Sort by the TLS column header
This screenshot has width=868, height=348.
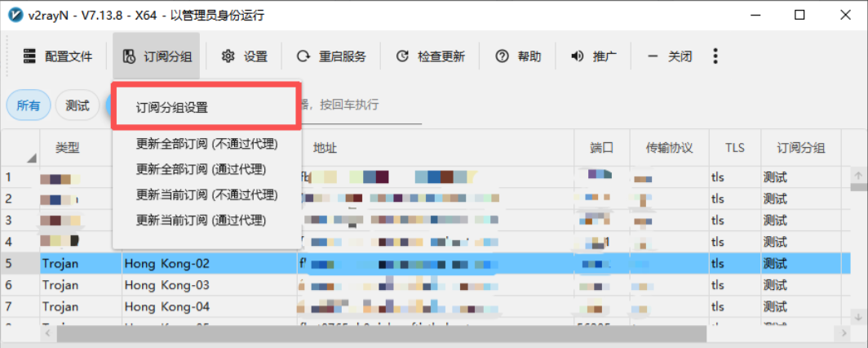[x=734, y=147]
